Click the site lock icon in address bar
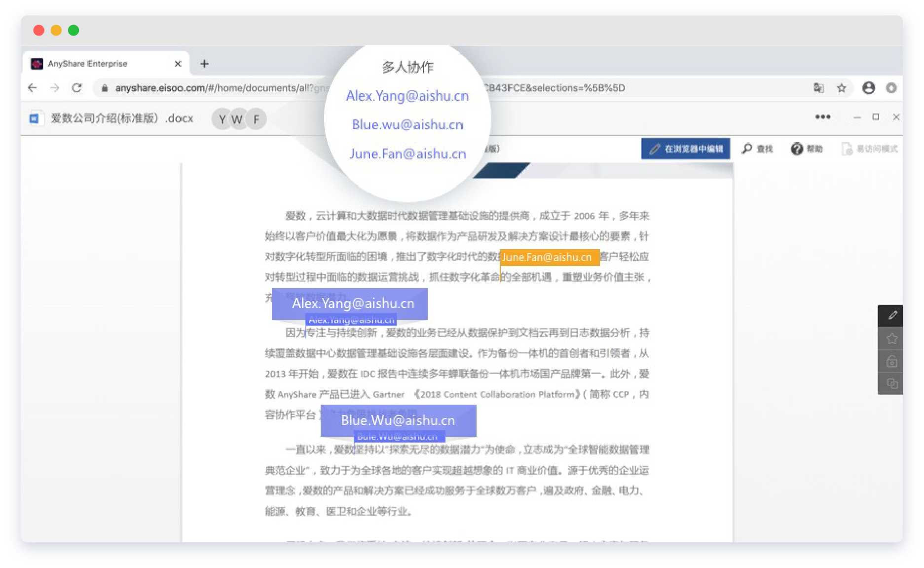 [105, 88]
